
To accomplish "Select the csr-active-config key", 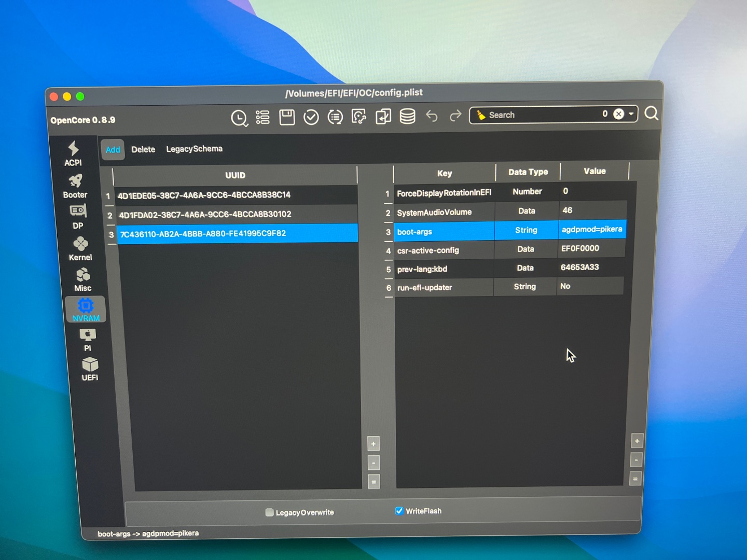I will (x=444, y=250).
